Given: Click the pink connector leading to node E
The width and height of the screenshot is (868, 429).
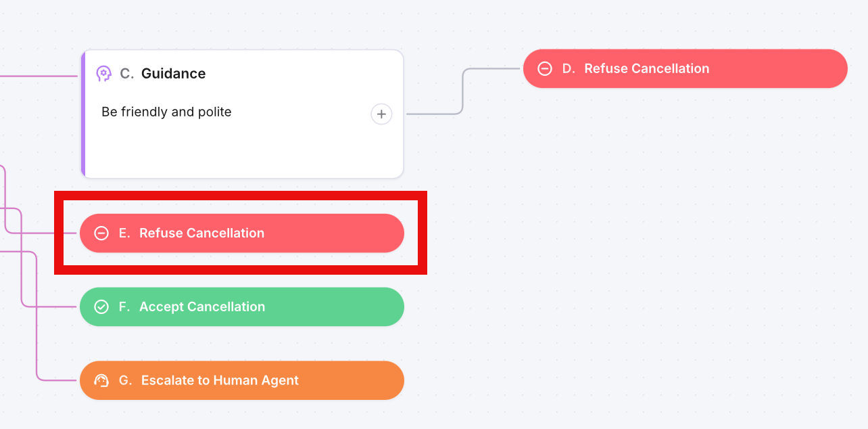Looking at the screenshot, I should click(x=41, y=233).
